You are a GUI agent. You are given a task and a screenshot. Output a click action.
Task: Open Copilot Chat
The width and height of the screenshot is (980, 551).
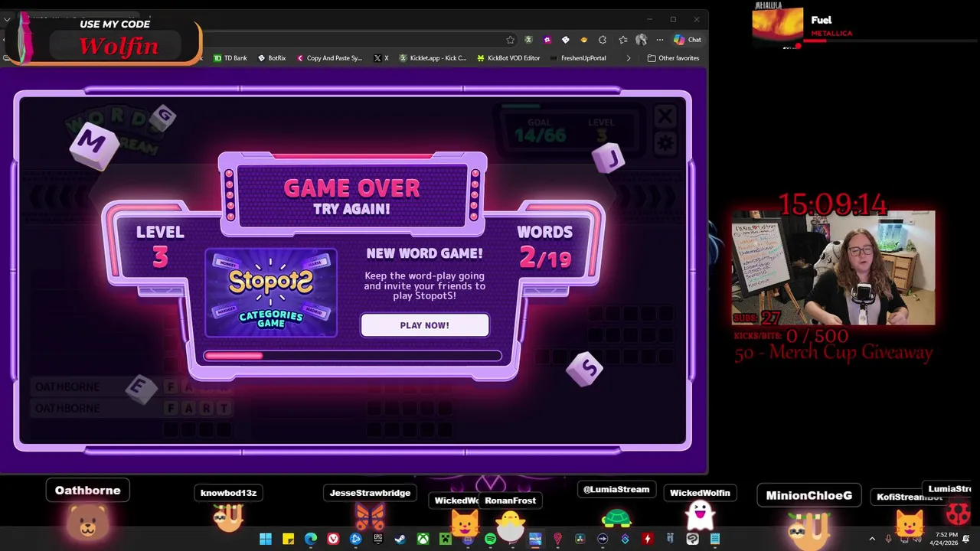(x=687, y=40)
